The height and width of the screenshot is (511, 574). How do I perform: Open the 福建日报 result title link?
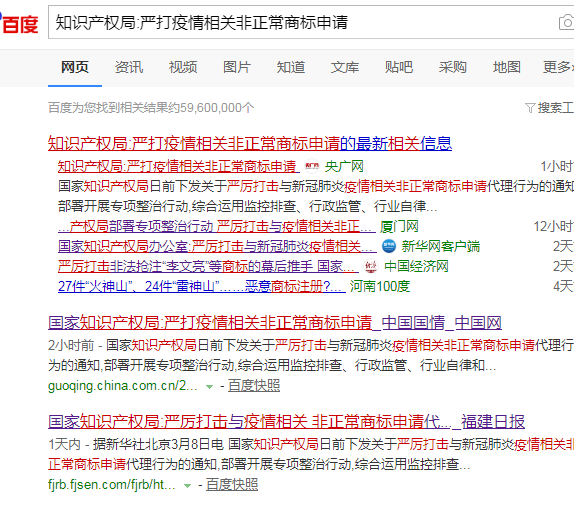286,422
